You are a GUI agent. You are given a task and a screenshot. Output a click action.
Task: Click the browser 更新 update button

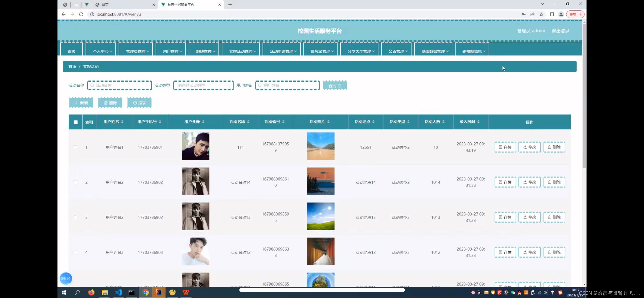coord(575,14)
